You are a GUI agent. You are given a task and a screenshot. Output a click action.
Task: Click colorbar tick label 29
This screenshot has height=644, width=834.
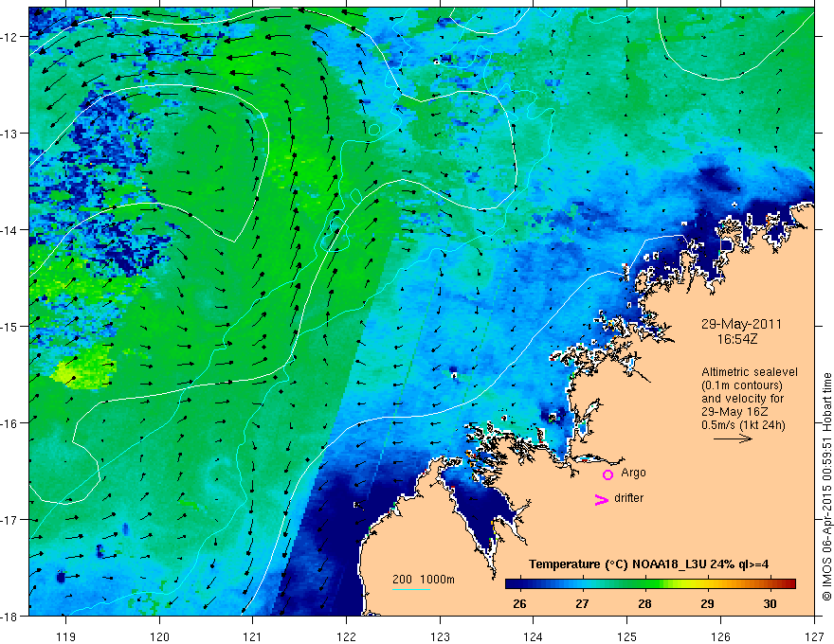click(707, 603)
